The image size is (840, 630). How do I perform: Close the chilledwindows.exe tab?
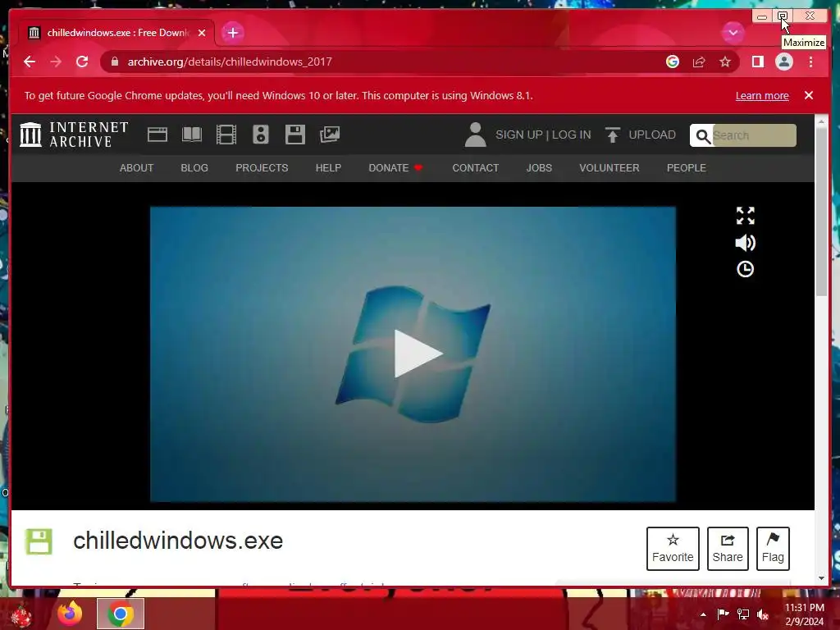[x=202, y=33]
